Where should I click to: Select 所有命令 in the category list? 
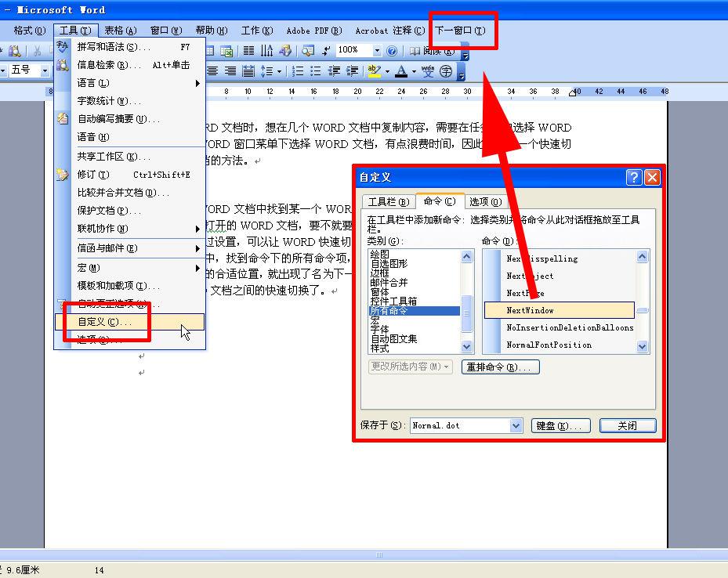pos(414,311)
